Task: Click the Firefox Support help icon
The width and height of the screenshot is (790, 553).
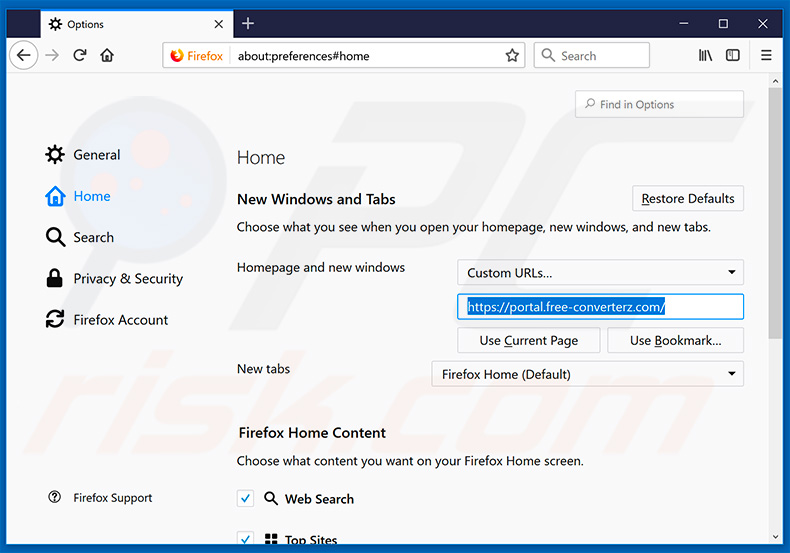Action: [x=54, y=497]
